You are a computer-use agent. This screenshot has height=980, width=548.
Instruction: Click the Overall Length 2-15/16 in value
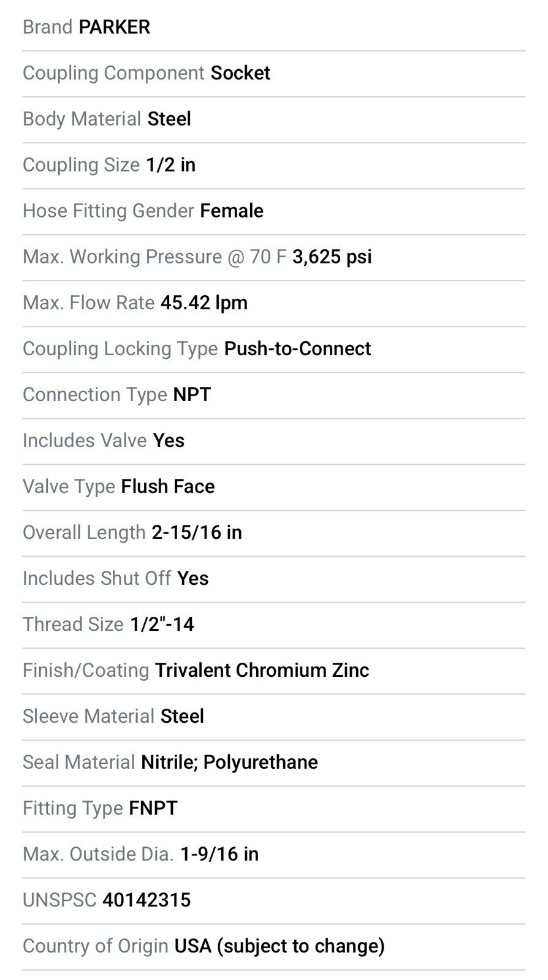tap(197, 532)
